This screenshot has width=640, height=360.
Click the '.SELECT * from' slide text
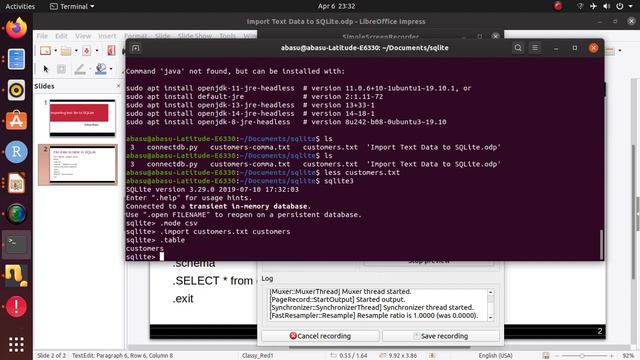[x=213, y=281]
